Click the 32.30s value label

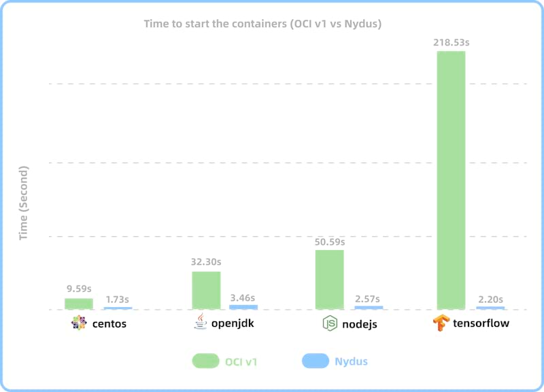tap(205, 262)
